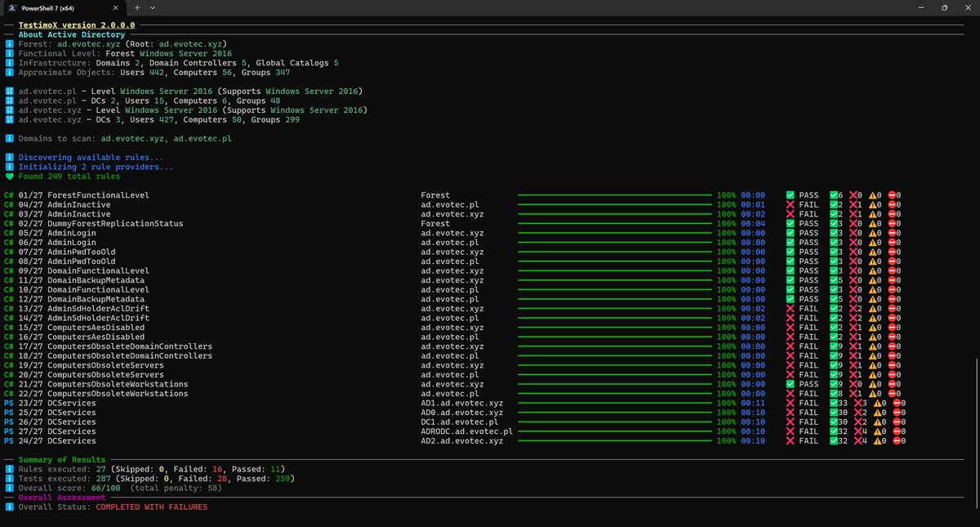
Task: Click domain icon beside ad.evotec.pl Level line
Action: click(x=9, y=92)
